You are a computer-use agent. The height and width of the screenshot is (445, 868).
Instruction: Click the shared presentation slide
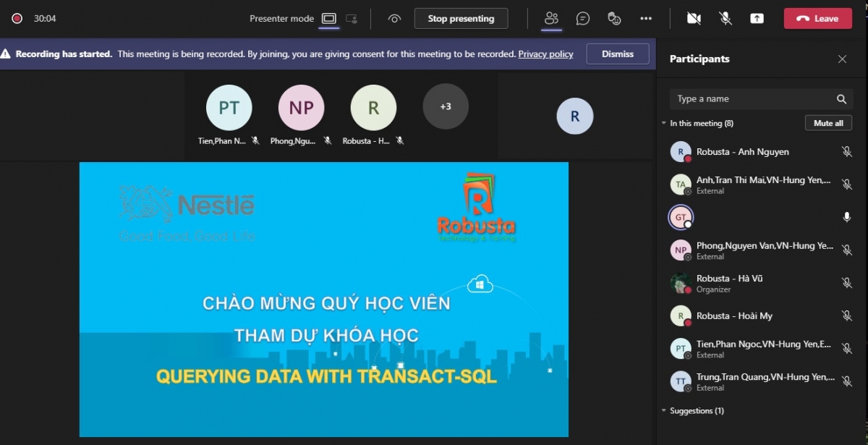[324, 300]
